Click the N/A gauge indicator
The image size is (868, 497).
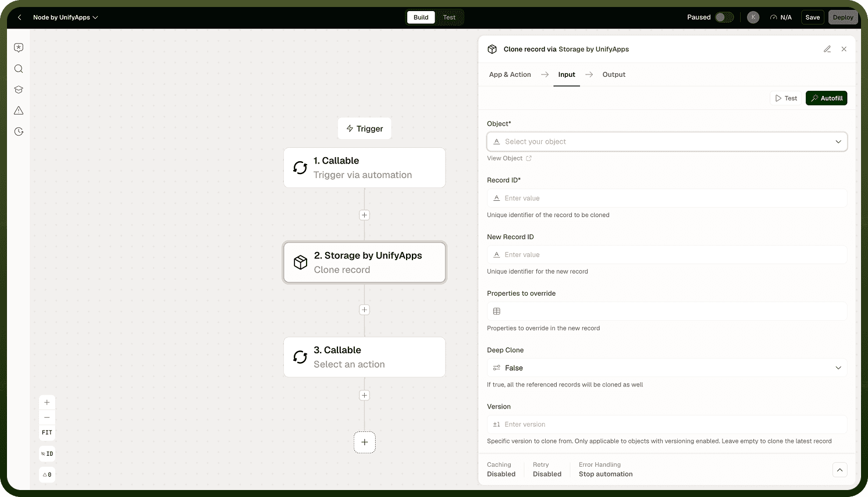point(781,17)
